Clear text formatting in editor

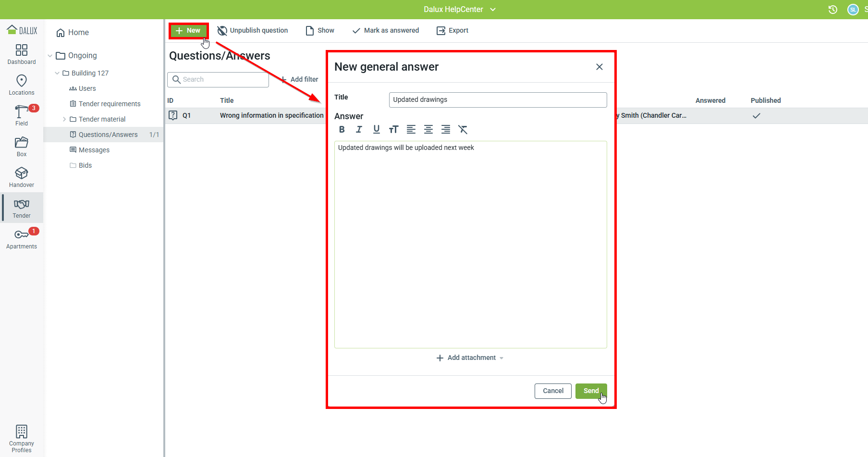[463, 129]
